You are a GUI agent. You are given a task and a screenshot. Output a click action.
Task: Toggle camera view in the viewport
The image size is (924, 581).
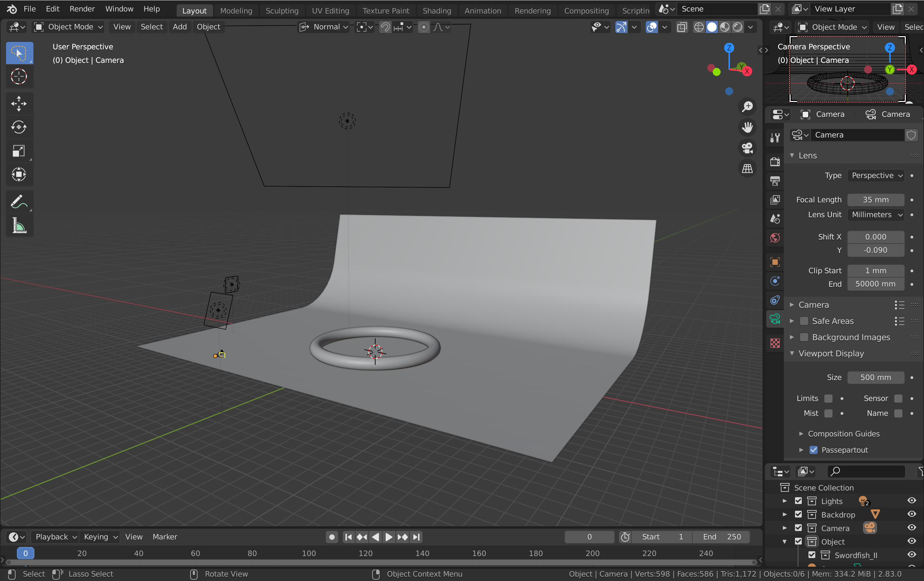[747, 148]
